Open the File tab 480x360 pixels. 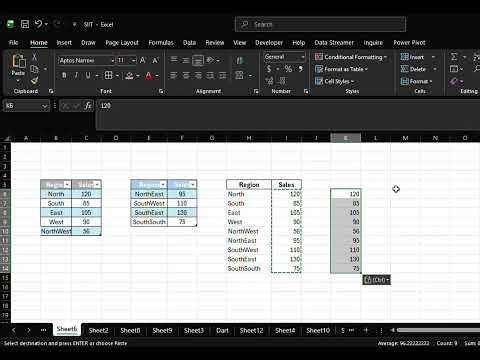(x=14, y=43)
